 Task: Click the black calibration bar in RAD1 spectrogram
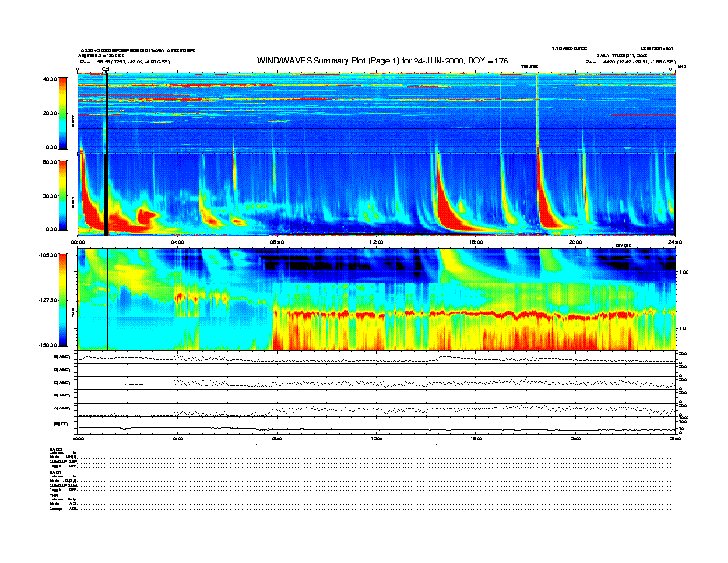106,194
